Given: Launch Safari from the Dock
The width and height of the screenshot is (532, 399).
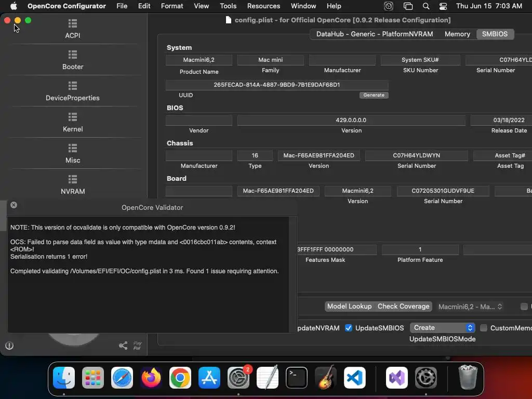Looking at the screenshot, I should [122, 378].
